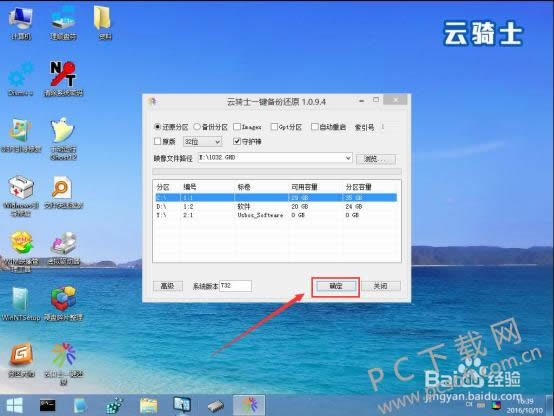554x416 pixels.
Task: Open the file explorer folder in taskbar
Action: pos(149,405)
